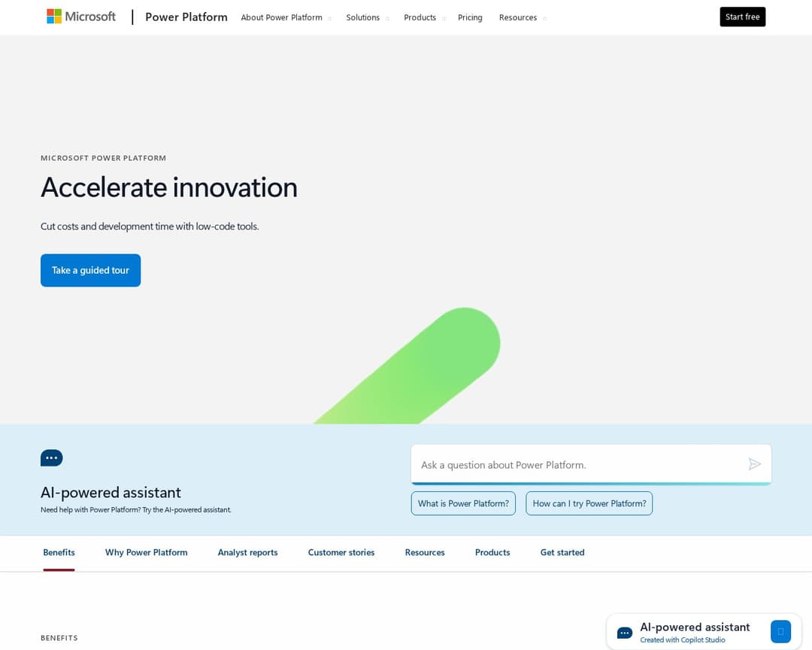Expand the Solutions menu
The image size is (812, 650).
pyautogui.click(x=367, y=17)
